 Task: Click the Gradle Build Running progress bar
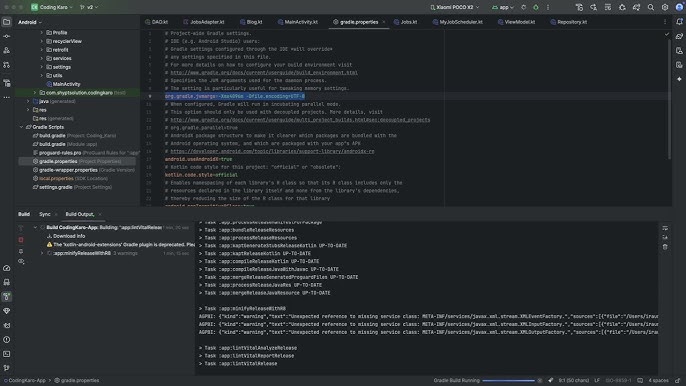pyautogui.click(x=508, y=380)
